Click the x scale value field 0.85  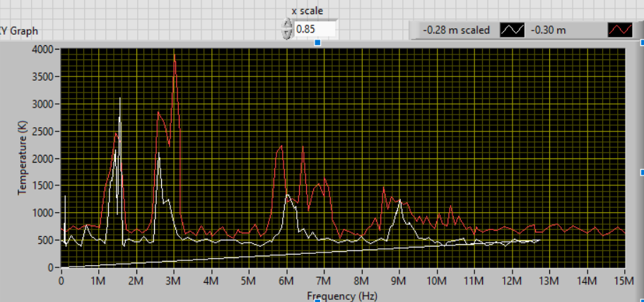click(x=315, y=29)
